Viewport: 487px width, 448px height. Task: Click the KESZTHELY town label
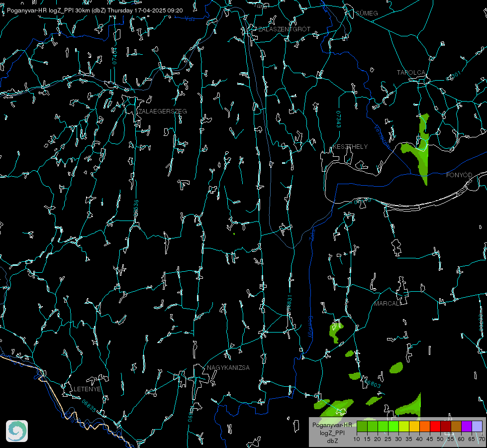tap(350, 147)
